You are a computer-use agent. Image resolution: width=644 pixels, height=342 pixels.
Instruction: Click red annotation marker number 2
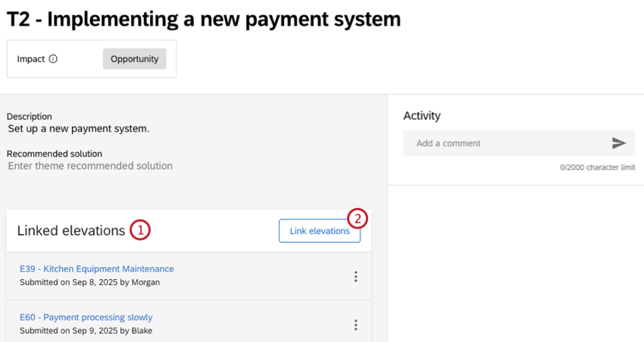tap(358, 219)
